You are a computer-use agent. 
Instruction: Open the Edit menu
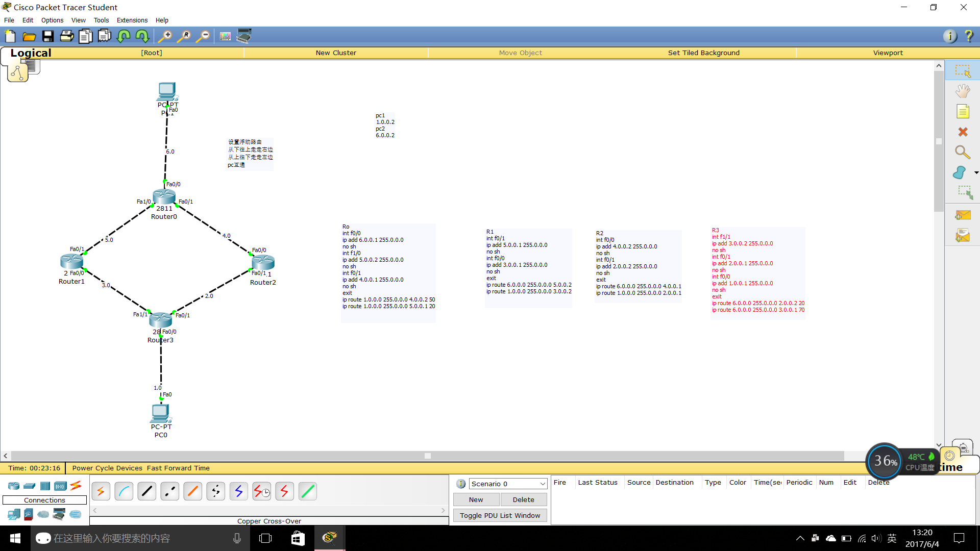pos(28,20)
